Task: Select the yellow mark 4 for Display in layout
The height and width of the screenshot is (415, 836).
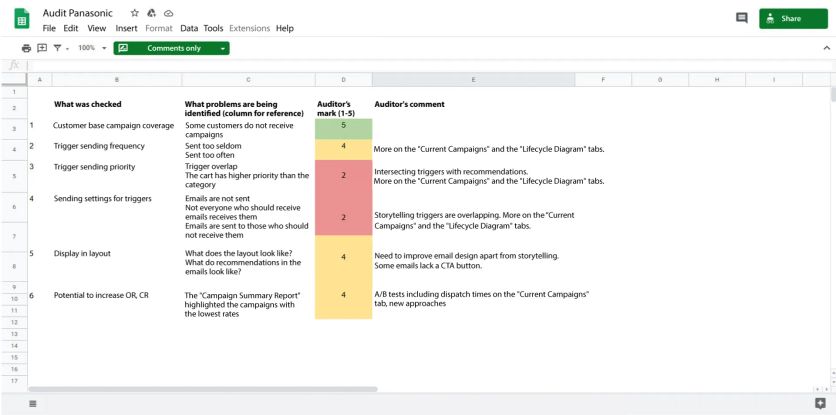Action: click(x=343, y=259)
